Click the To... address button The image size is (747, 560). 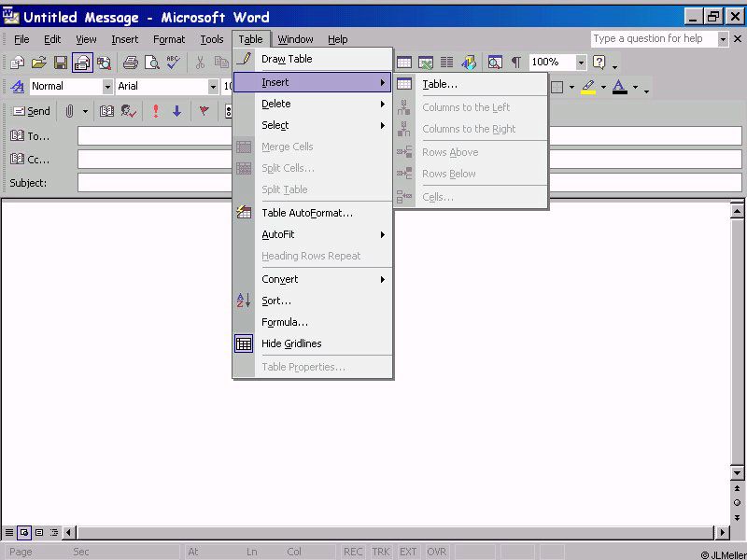click(30, 136)
